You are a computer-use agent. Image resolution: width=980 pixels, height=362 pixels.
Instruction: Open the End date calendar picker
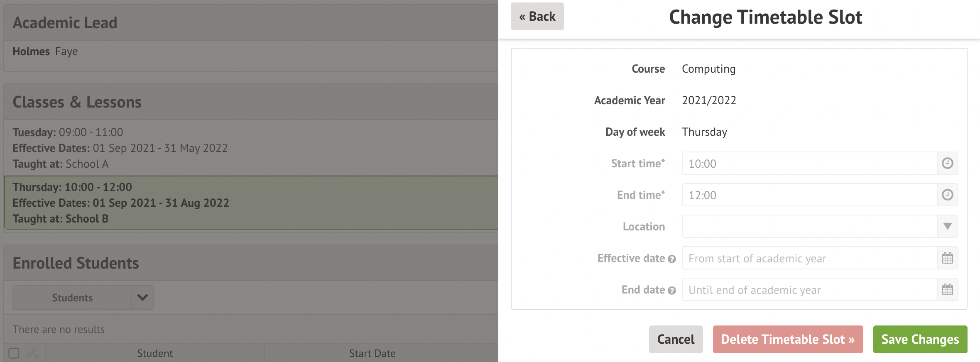point(947,290)
